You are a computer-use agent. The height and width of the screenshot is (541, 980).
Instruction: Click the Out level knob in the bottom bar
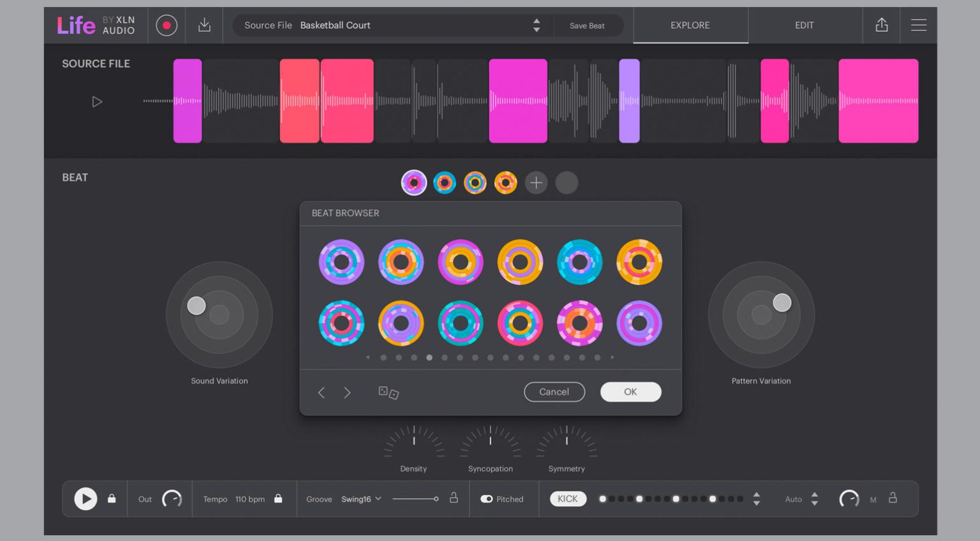pyautogui.click(x=172, y=499)
